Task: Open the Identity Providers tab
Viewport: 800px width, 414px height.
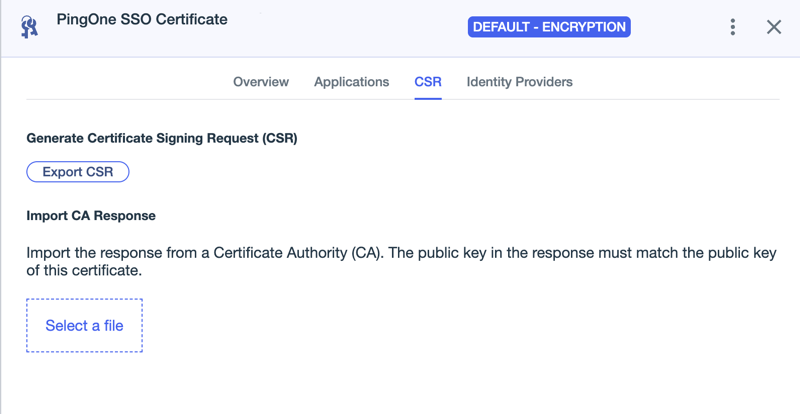Action: (x=519, y=82)
